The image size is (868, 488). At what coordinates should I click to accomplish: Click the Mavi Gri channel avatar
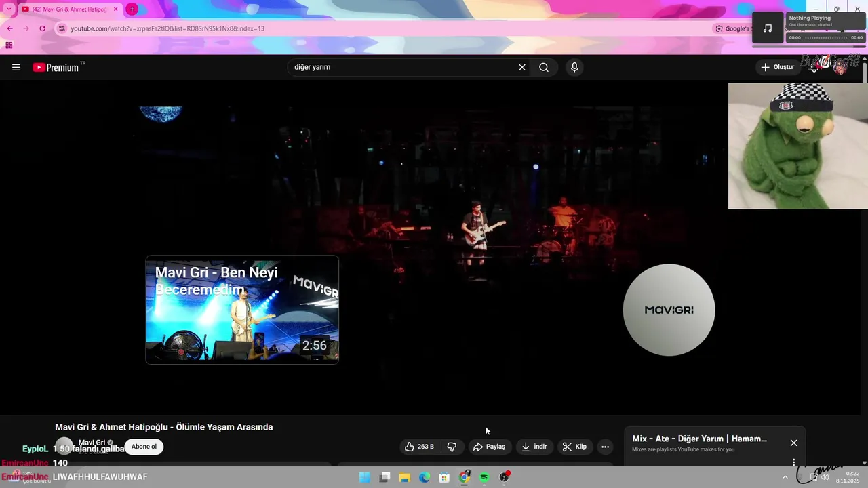64,446
